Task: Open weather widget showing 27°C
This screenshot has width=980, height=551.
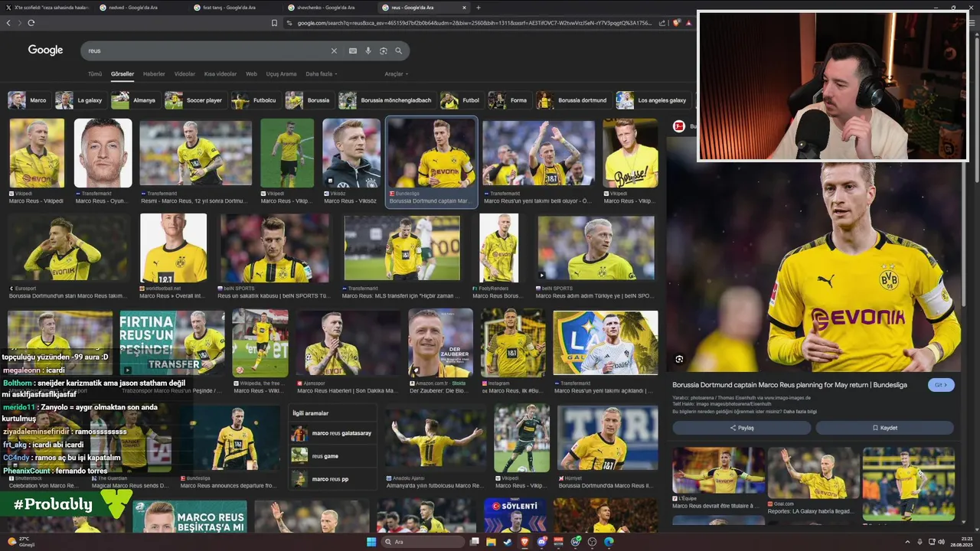Action: point(20,542)
